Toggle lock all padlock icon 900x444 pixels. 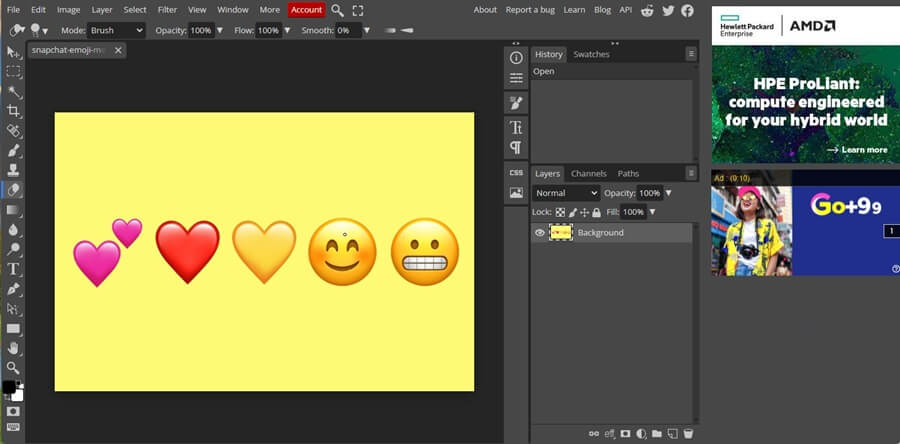click(596, 212)
